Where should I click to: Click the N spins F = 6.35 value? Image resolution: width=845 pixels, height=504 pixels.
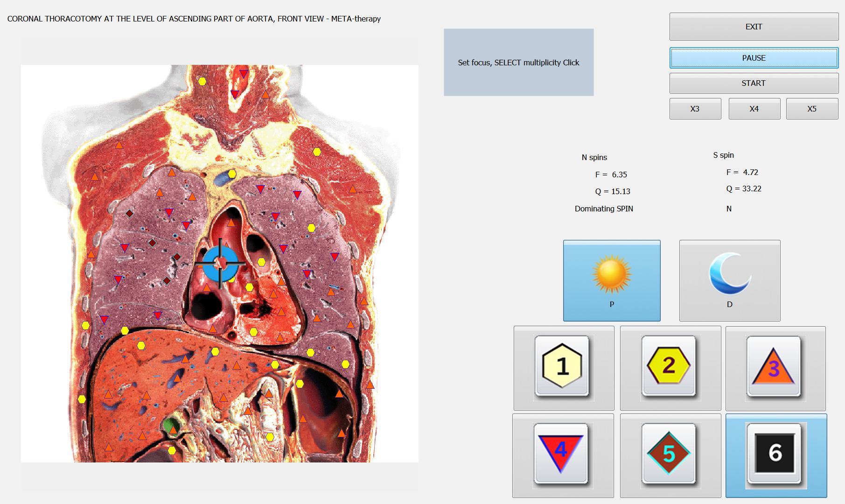point(611,175)
